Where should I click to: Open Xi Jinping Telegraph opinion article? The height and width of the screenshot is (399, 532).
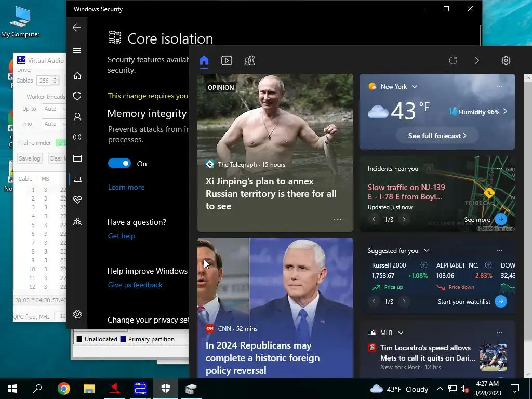point(275,153)
